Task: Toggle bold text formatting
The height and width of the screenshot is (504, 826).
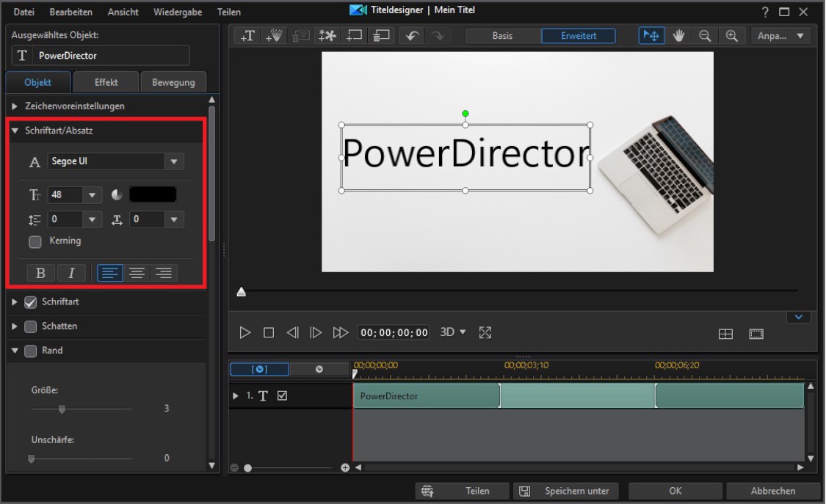Action: [x=40, y=273]
